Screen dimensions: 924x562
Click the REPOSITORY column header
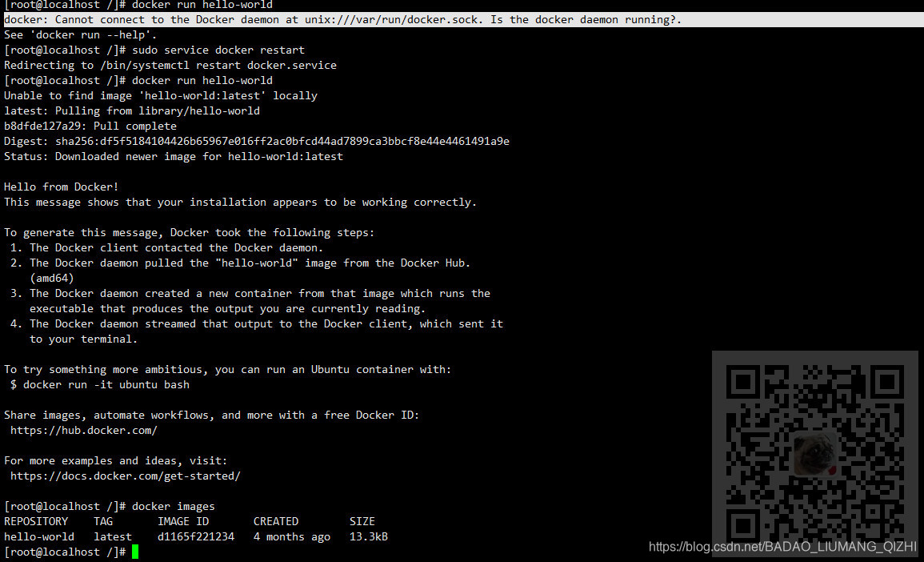tap(36, 522)
